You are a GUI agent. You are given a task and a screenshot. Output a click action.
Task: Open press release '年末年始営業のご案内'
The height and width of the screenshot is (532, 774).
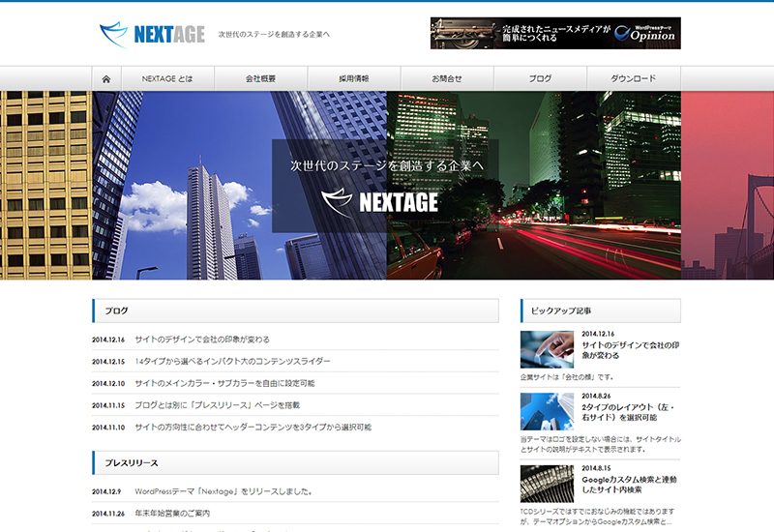click(172, 514)
